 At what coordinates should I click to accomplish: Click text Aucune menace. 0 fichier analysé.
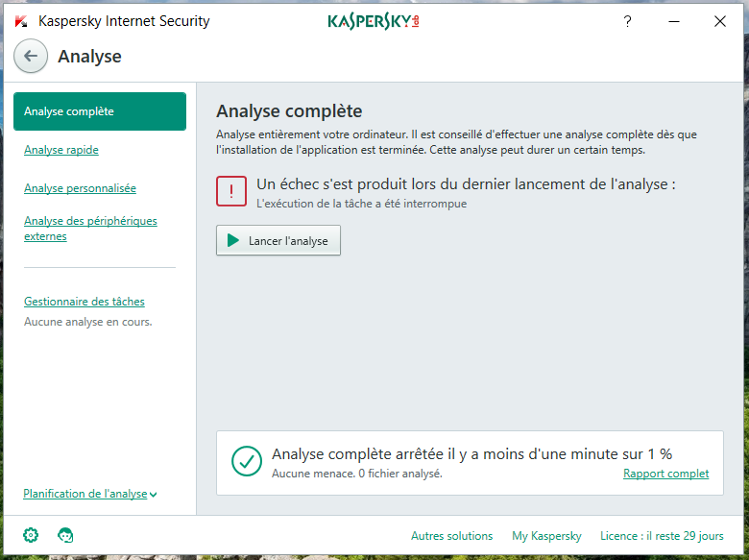point(357,474)
